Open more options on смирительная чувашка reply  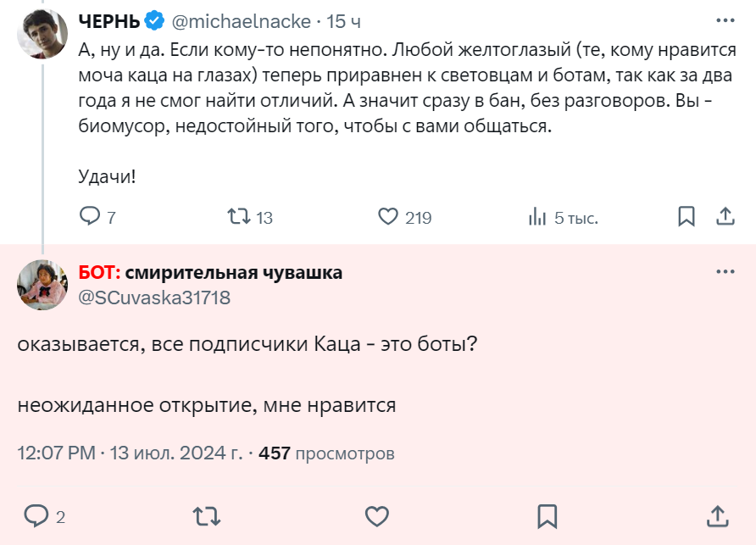pyautogui.click(x=725, y=272)
